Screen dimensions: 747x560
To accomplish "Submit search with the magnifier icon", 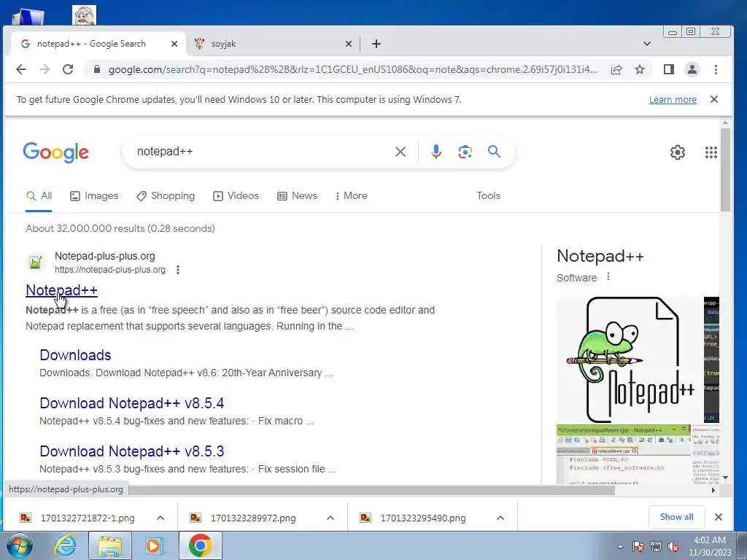I will point(494,152).
